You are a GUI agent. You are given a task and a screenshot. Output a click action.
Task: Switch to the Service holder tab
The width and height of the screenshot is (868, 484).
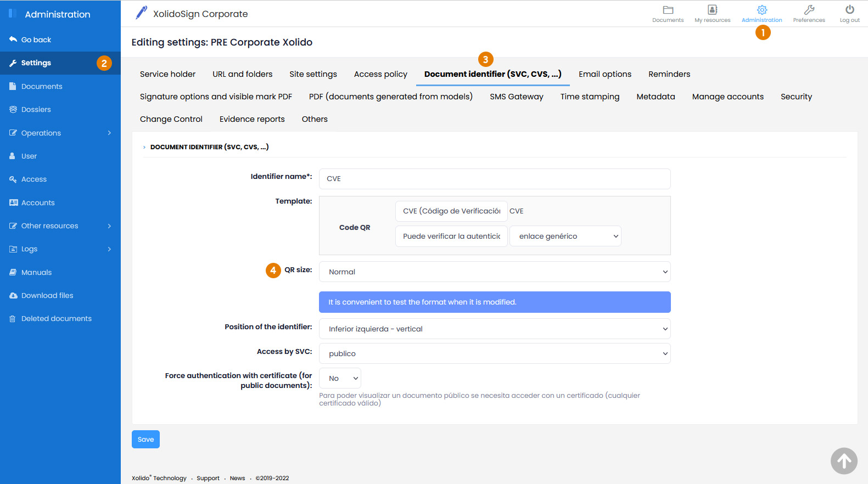point(167,74)
